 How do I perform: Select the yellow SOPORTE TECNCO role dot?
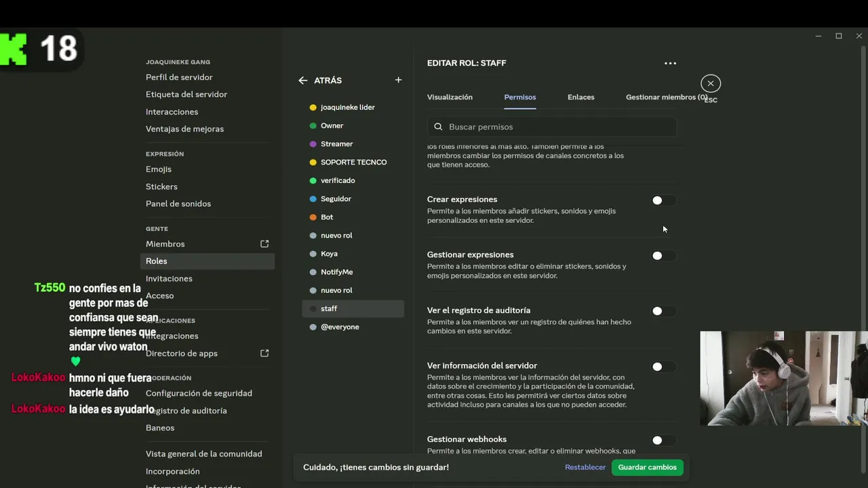pos(313,162)
